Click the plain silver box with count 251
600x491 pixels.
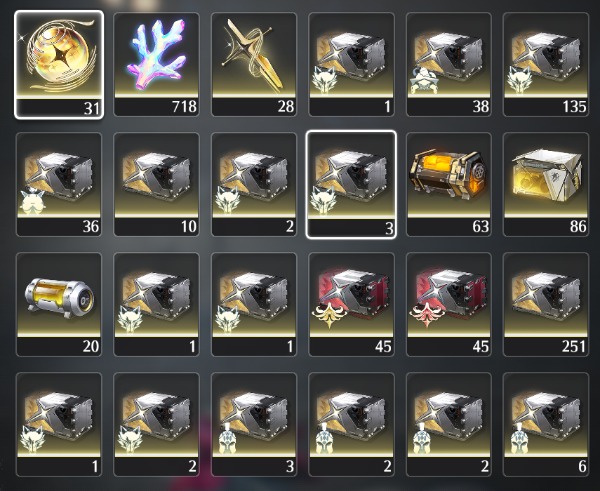(x=546, y=305)
